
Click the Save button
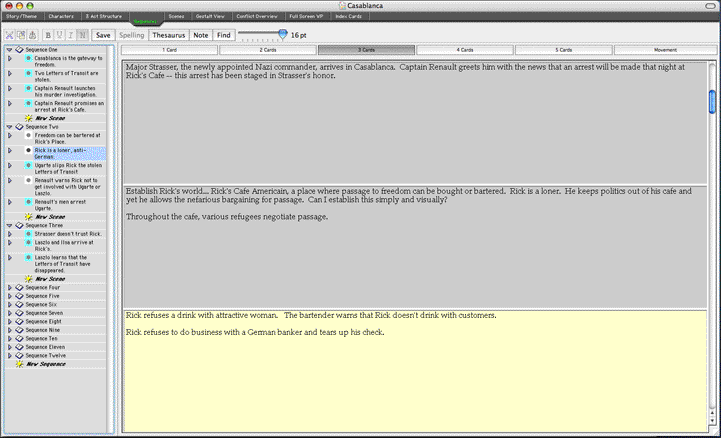click(103, 35)
